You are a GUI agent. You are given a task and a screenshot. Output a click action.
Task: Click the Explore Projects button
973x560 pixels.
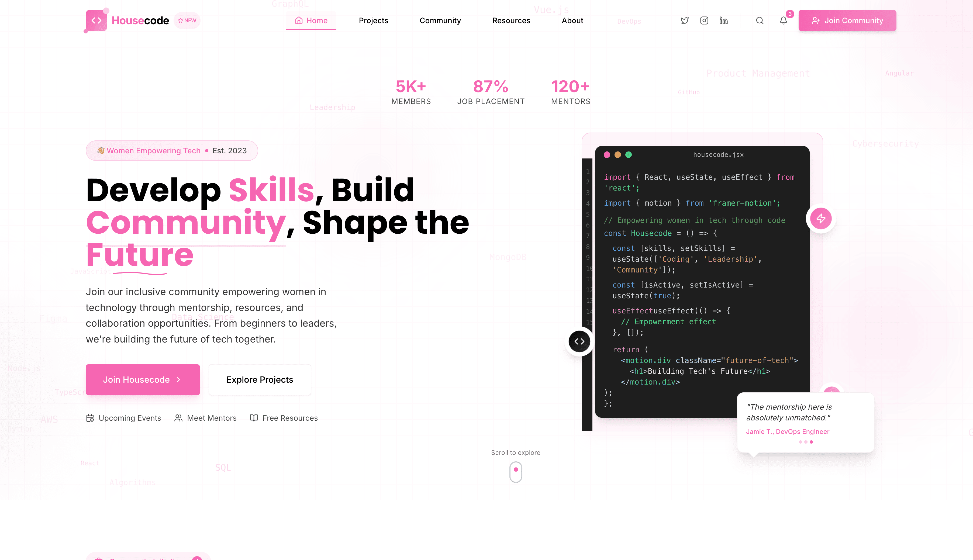[x=260, y=380]
